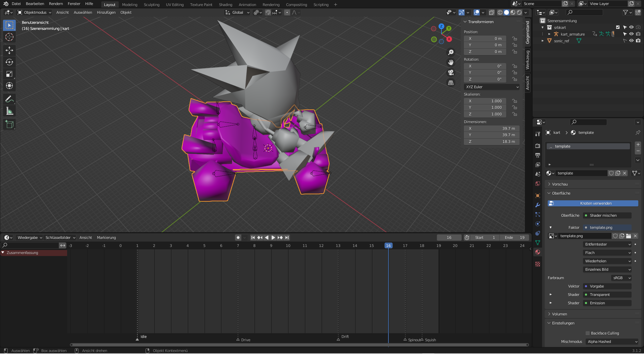Open Global transform orientation dropdown
Viewport: 644px width, 354px height.
(237, 12)
